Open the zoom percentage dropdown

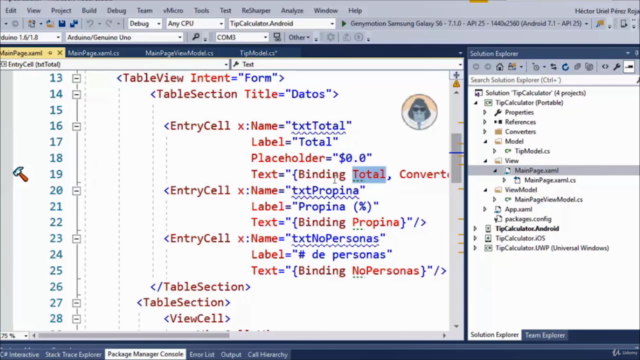click(14, 336)
